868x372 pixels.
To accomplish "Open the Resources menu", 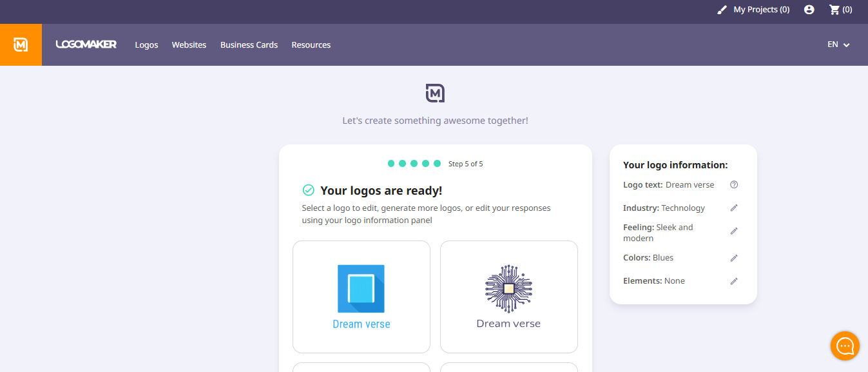I will click(311, 44).
